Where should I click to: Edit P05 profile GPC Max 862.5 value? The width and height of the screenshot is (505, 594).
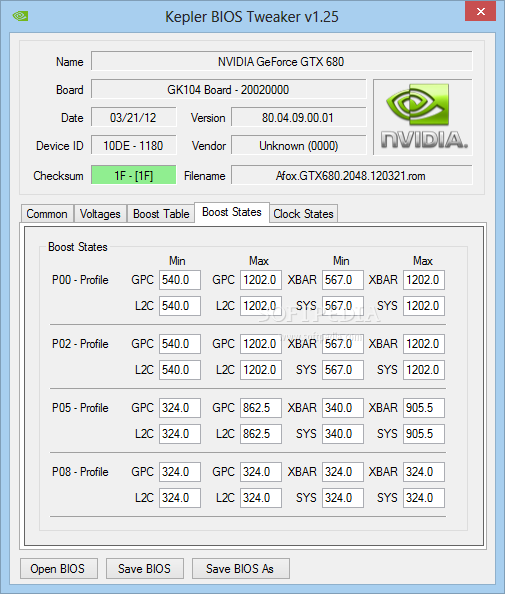[x=261, y=408]
